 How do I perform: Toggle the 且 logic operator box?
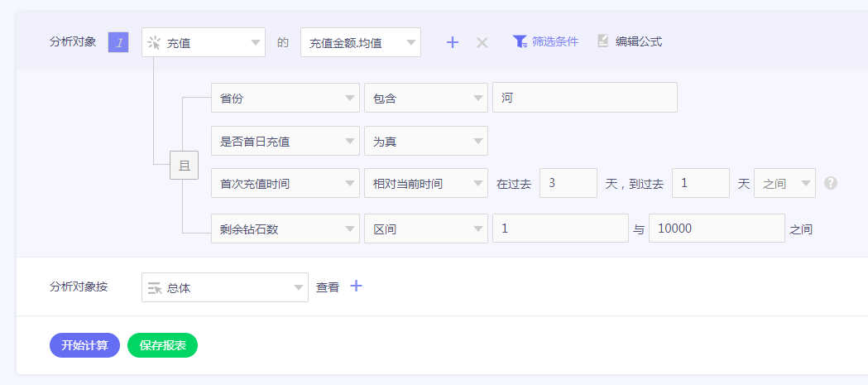pos(184,166)
